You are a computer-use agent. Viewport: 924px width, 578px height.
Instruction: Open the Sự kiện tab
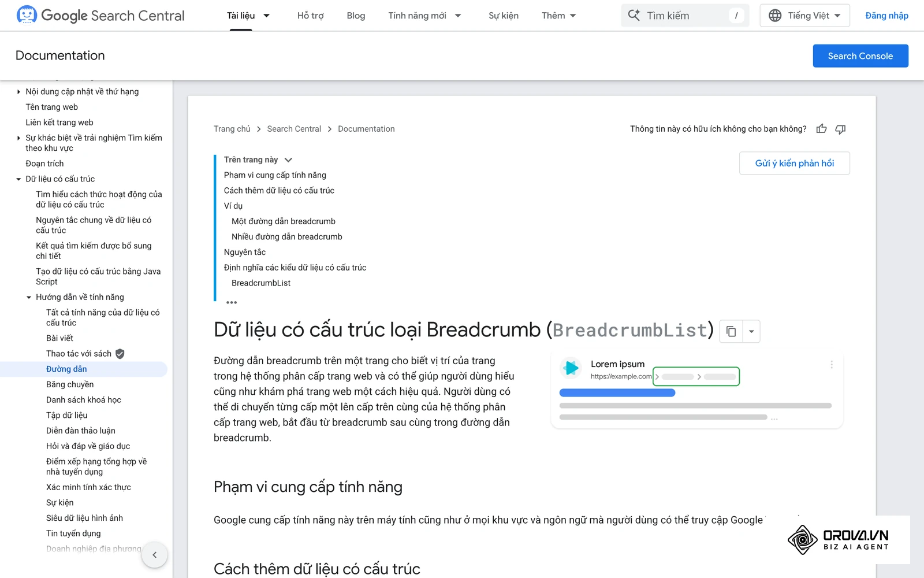pyautogui.click(x=504, y=16)
